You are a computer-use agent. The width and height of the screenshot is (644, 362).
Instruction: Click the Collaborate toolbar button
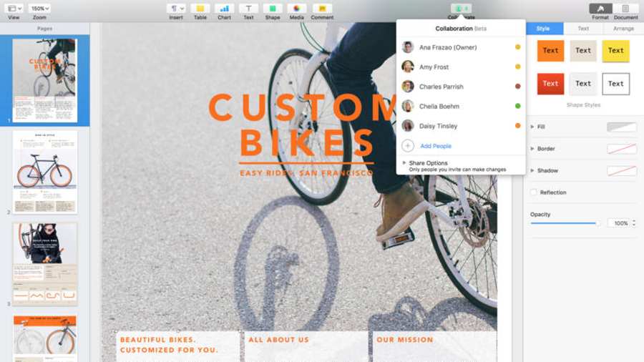pyautogui.click(x=462, y=8)
